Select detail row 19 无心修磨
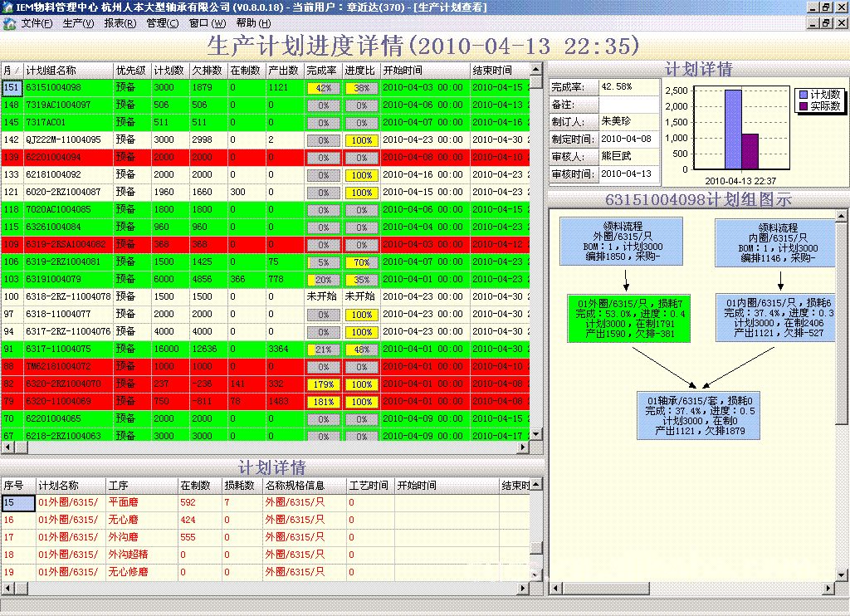Image resolution: width=850 pixels, height=616 pixels. 265,572
